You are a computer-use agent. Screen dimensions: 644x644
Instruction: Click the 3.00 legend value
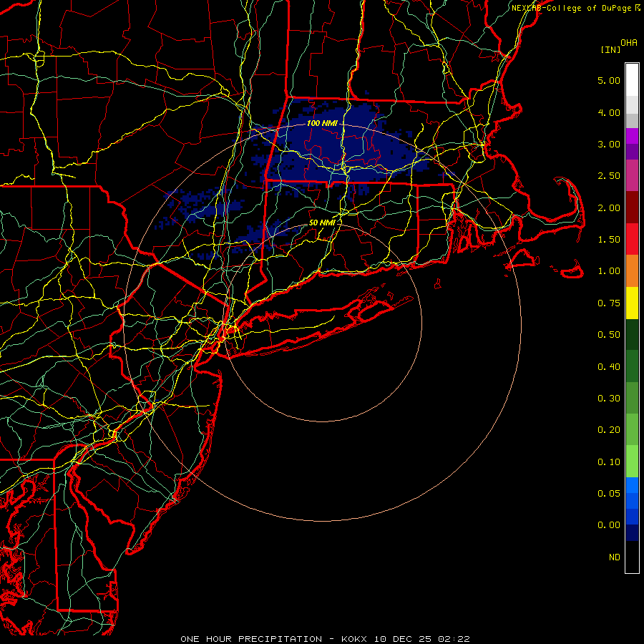coord(609,144)
